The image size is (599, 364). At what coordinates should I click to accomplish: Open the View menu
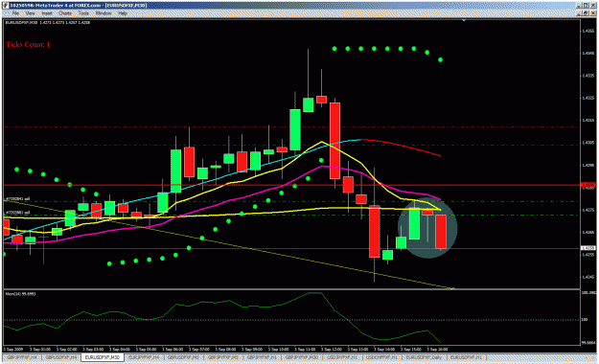click(x=30, y=13)
